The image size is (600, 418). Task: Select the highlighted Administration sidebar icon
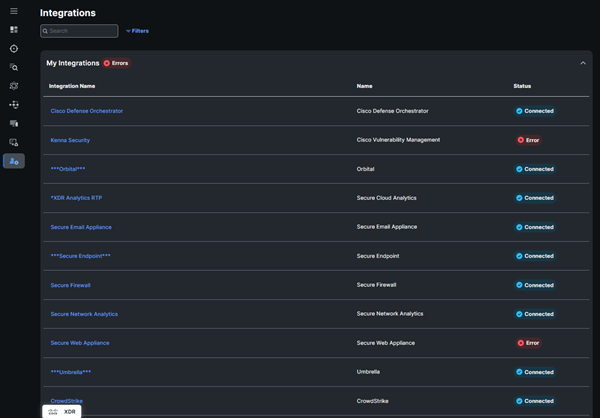tap(14, 161)
